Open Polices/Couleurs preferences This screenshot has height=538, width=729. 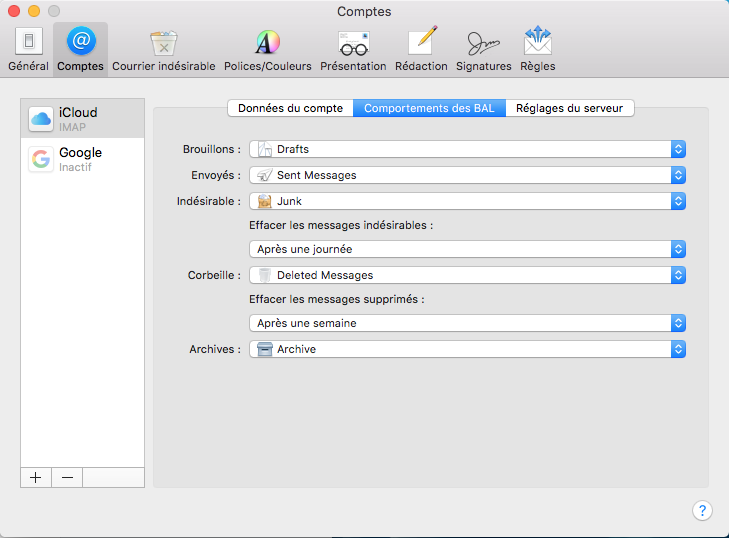(x=267, y=49)
